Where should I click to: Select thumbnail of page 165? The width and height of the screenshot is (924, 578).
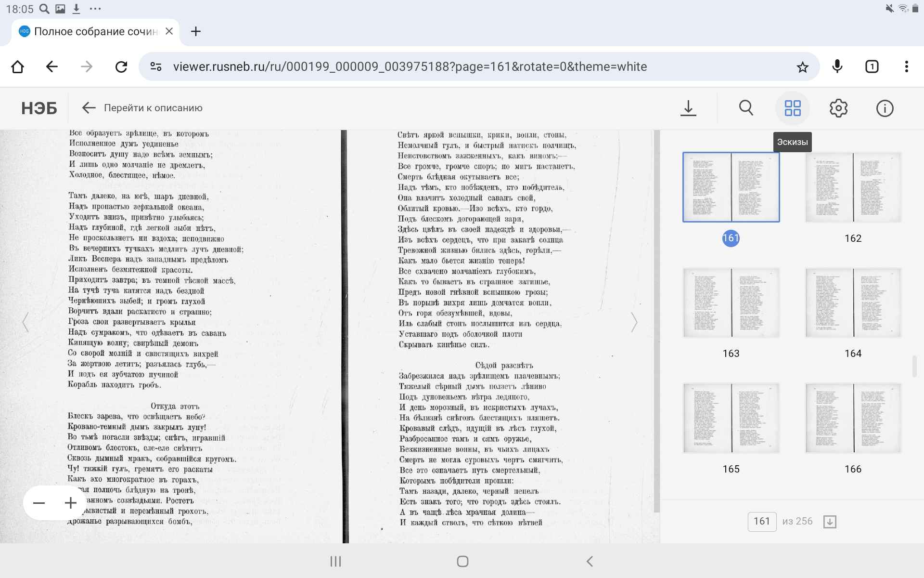[731, 418]
